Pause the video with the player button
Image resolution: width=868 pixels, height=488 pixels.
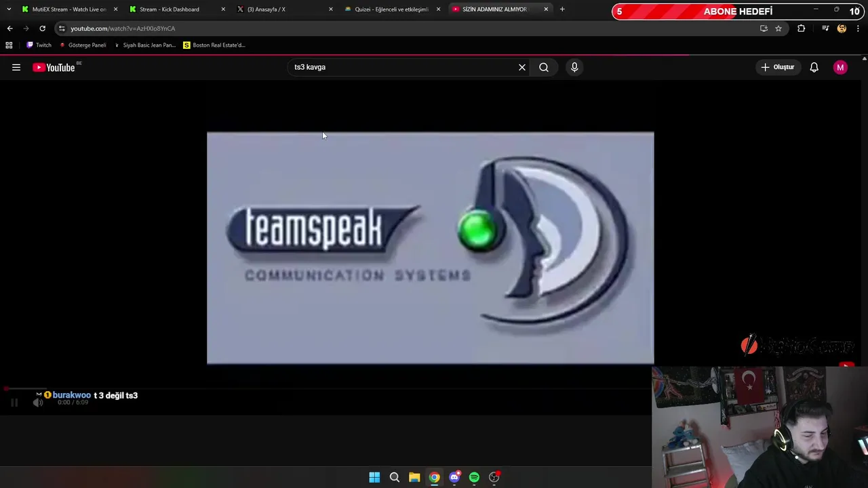(x=14, y=403)
